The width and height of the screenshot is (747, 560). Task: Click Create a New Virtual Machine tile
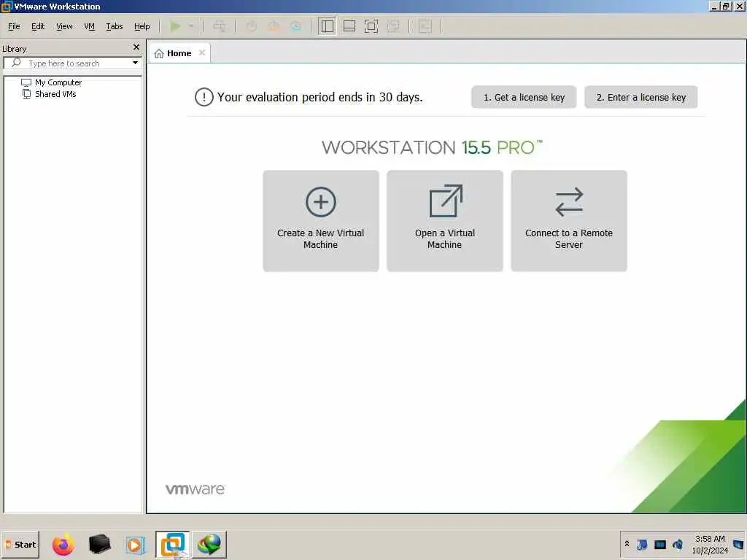tap(321, 221)
